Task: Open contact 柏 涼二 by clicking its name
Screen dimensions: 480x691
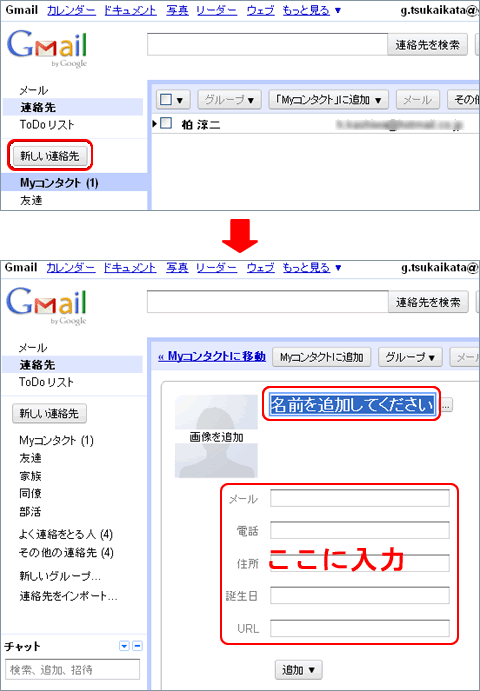Action: 201,125
